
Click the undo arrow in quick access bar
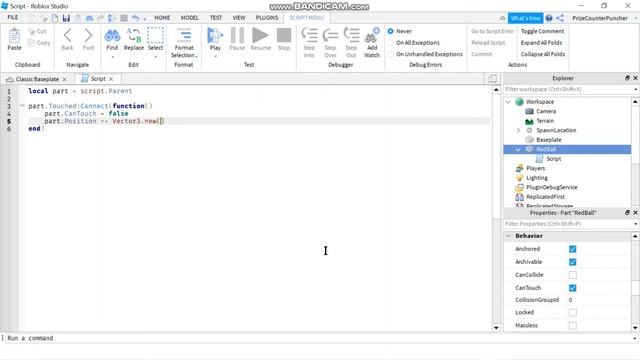pos(135,18)
